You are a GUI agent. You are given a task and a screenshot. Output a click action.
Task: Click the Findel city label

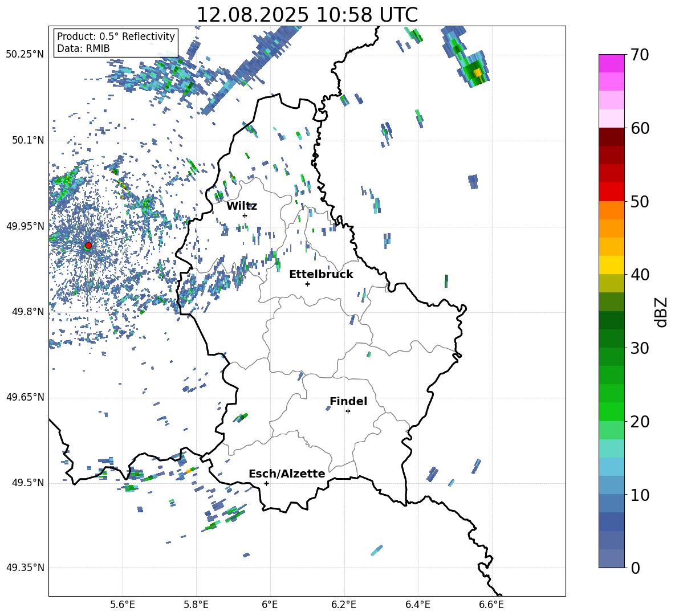(348, 401)
